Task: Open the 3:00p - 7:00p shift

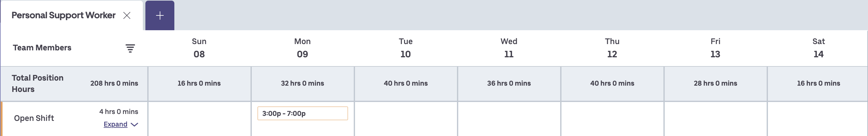Action: coord(302,113)
